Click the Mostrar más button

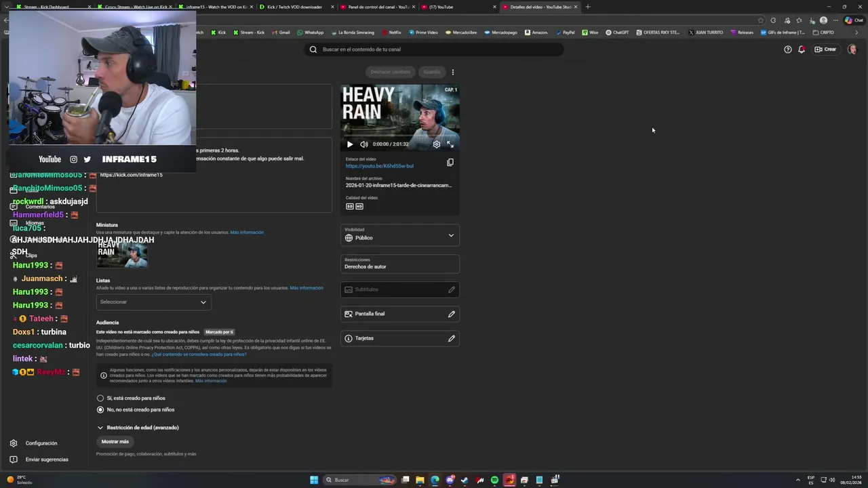coord(115,442)
